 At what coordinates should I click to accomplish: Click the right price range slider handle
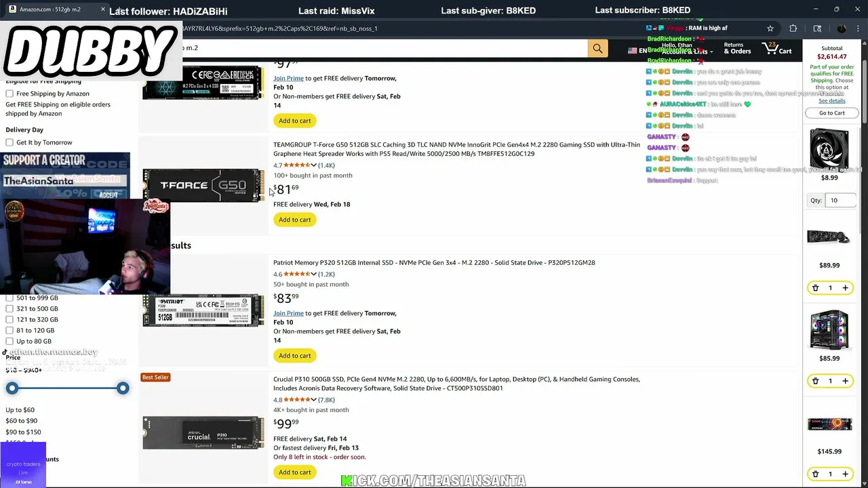click(x=123, y=388)
